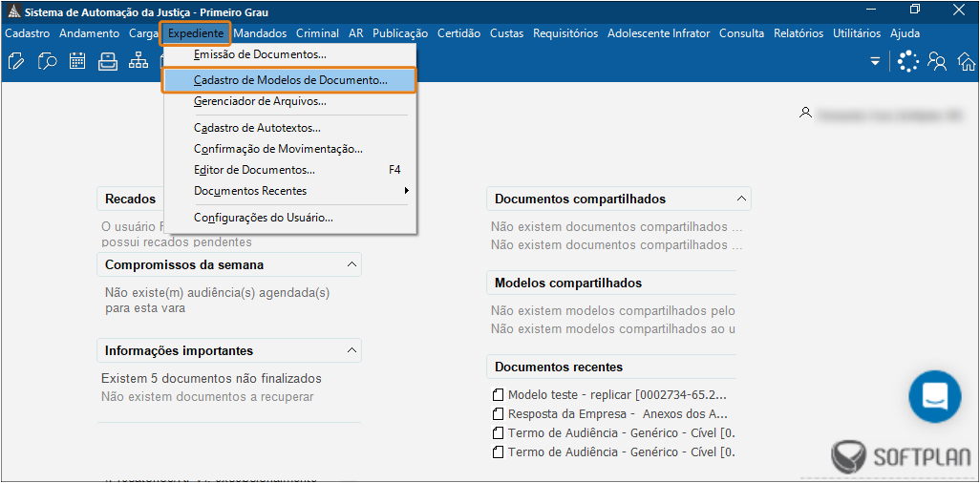This screenshot has width=980, height=483.
Task: Open the calendar toolbar icon
Action: point(77,61)
